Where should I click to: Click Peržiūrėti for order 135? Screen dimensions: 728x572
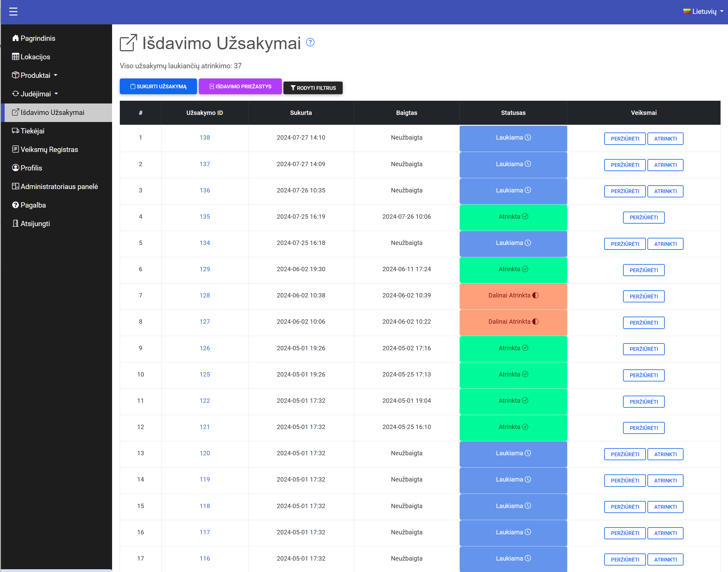(x=643, y=218)
